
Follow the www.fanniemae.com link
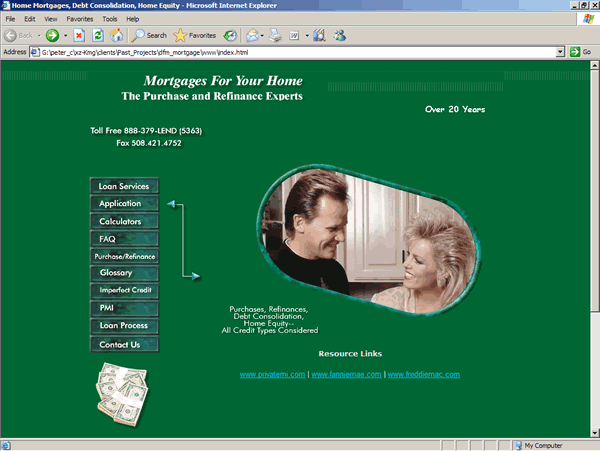pyautogui.click(x=346, y=374)
